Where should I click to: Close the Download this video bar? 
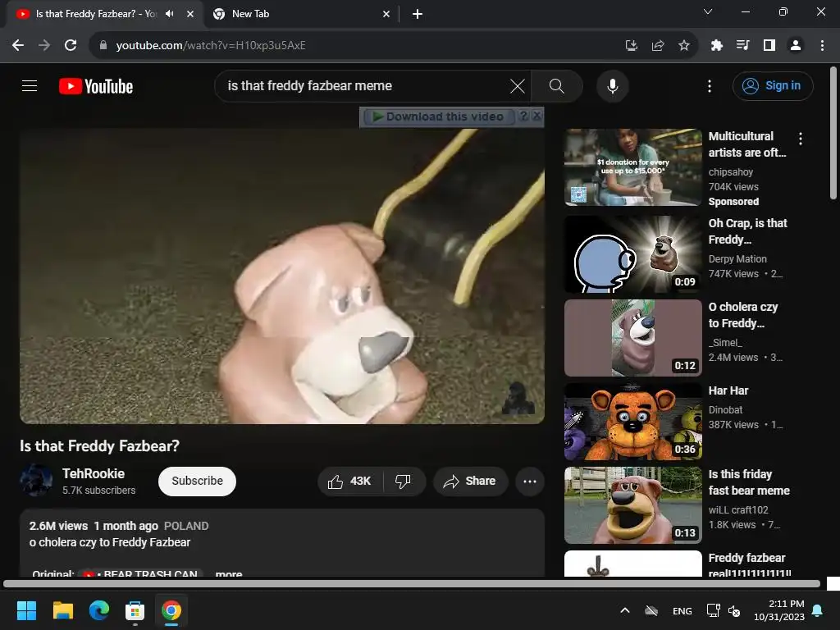click(537, 116)
